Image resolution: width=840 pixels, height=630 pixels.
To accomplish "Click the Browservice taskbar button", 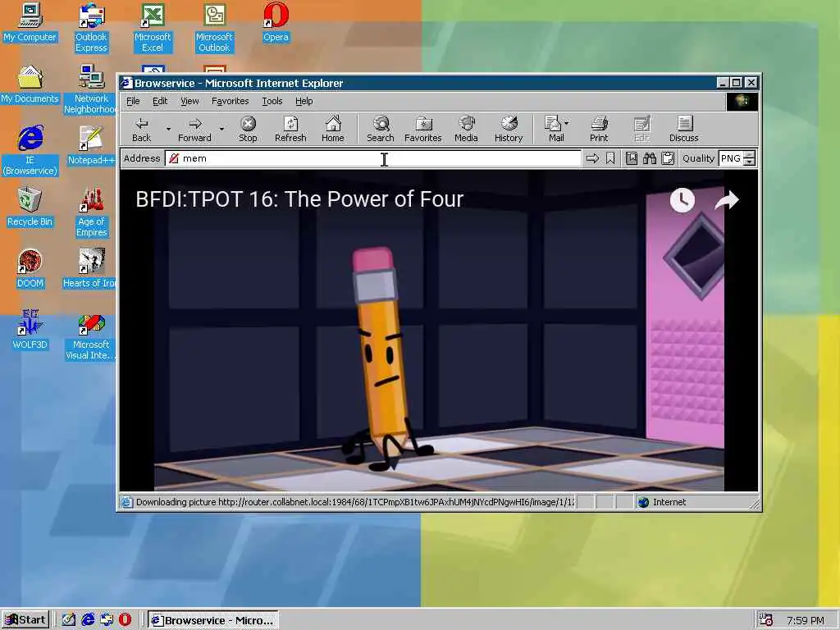I will coord(212,620).
